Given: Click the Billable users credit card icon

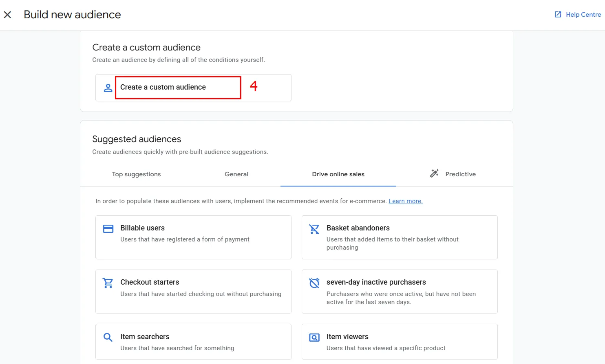Looking at the screenshot, I should tap(108, 229).
